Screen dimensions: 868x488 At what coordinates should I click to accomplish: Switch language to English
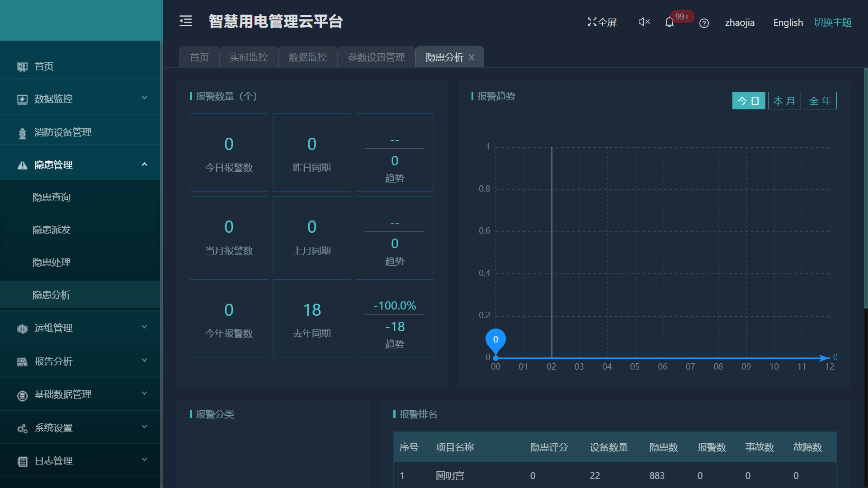[x=788, y=23]
